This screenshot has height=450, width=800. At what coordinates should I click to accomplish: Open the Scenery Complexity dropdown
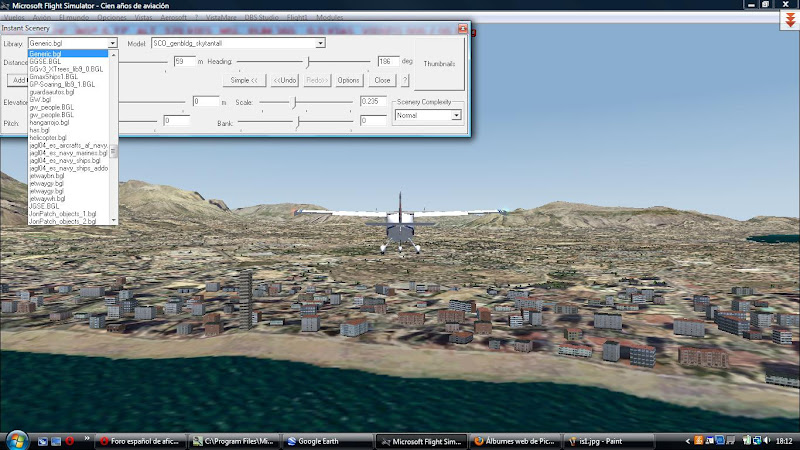tap(456, 116)
